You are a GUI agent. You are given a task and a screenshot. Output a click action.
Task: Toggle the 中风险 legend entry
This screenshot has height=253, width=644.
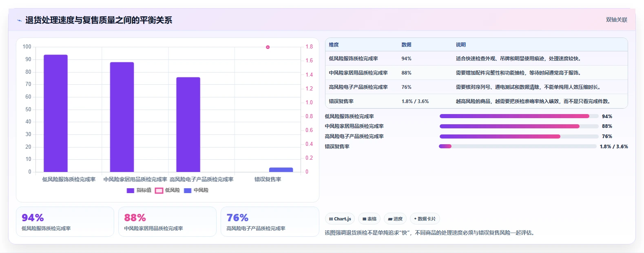[x=196, y=190]
